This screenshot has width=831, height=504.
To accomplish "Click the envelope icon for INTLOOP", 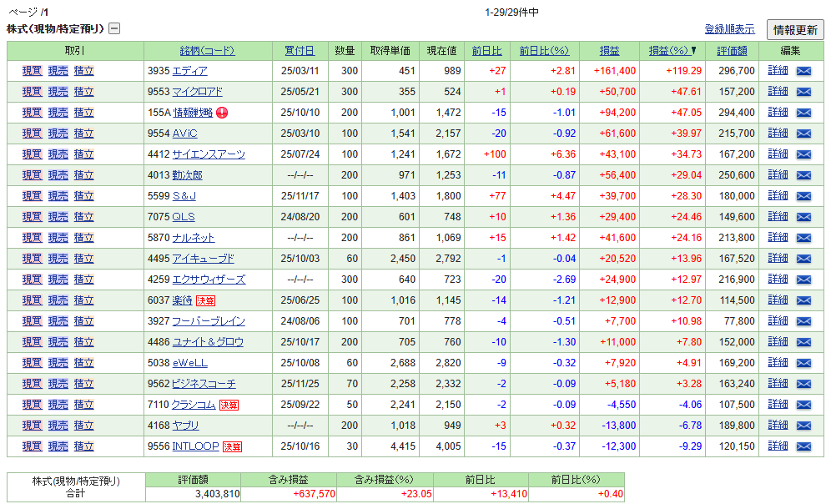I will click(x=803, y=446).
